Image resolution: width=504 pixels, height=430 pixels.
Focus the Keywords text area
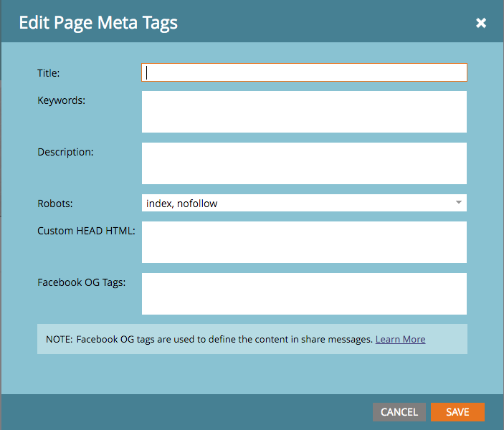click(304, 112)
